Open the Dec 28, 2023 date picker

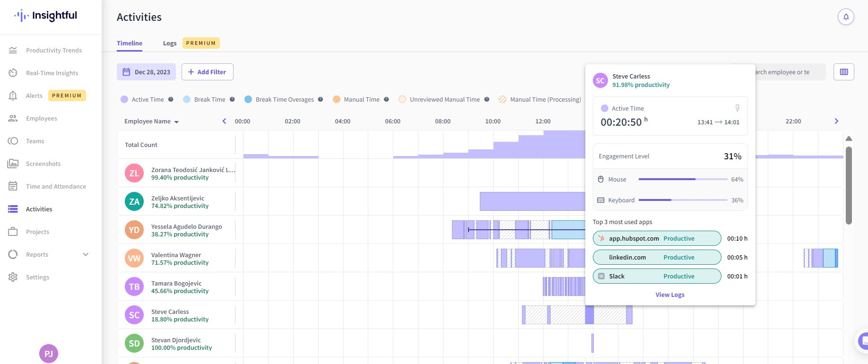146,72
